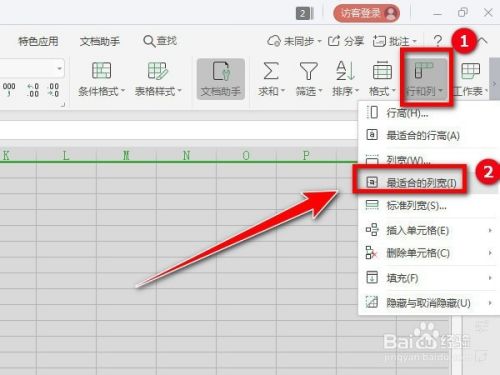The height and width of the screenshot is (375, 500).
Task: Choose 最适合的列宽(I) menu item
Action: 429,182
